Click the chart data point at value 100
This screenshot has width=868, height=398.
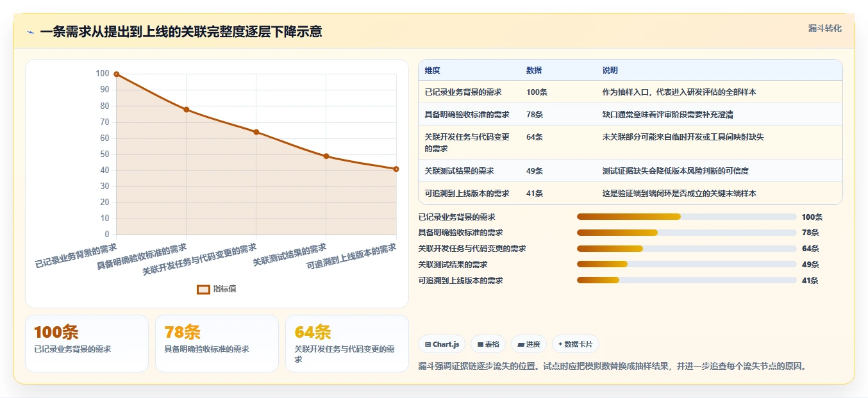117,74
